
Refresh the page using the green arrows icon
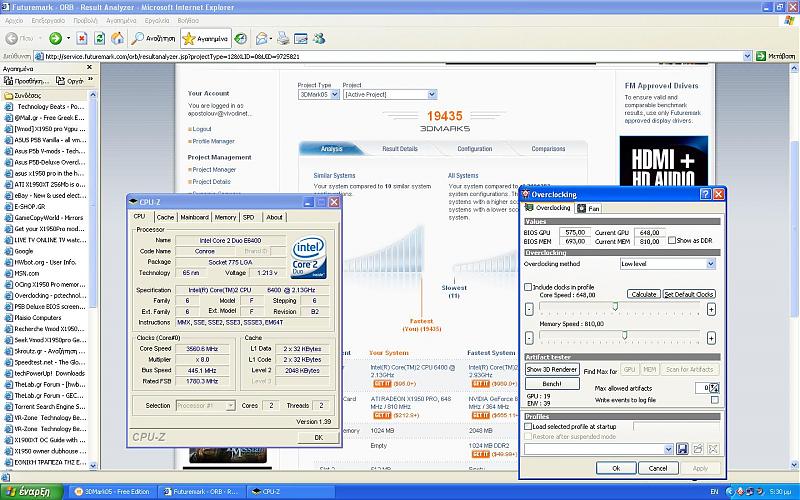point(99,38)
